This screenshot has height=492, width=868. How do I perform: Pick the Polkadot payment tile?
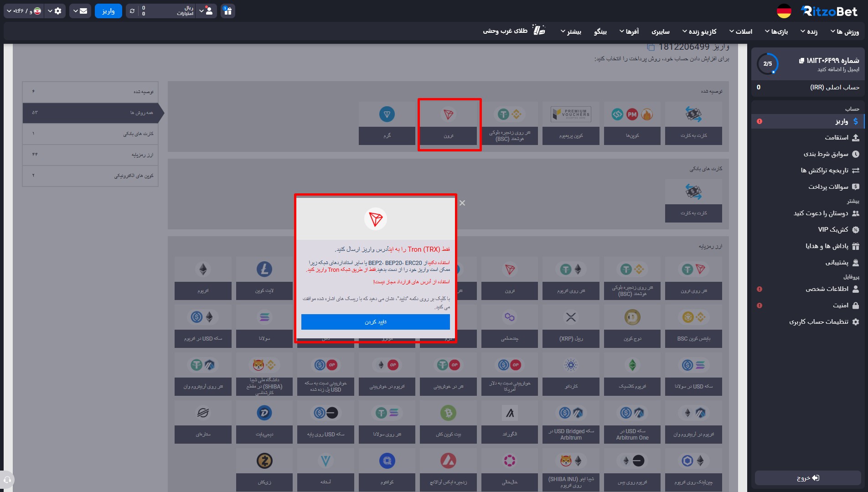[x=510, y=470]
